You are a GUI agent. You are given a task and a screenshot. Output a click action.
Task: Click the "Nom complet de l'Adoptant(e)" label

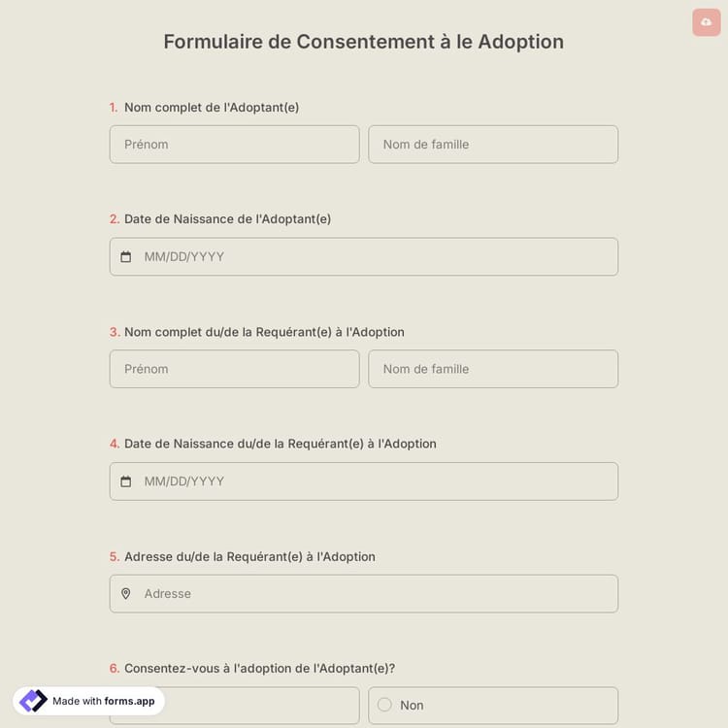(212, 108)
